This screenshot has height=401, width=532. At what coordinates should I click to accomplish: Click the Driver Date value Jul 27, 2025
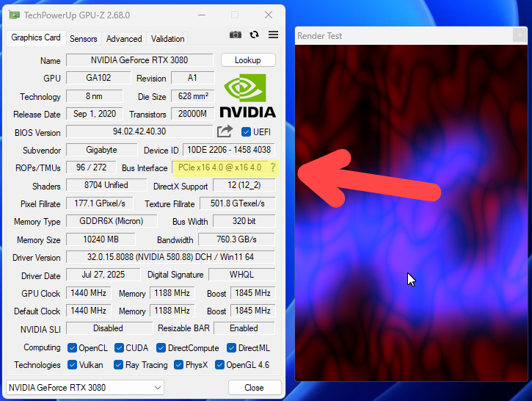coord(103,275)
